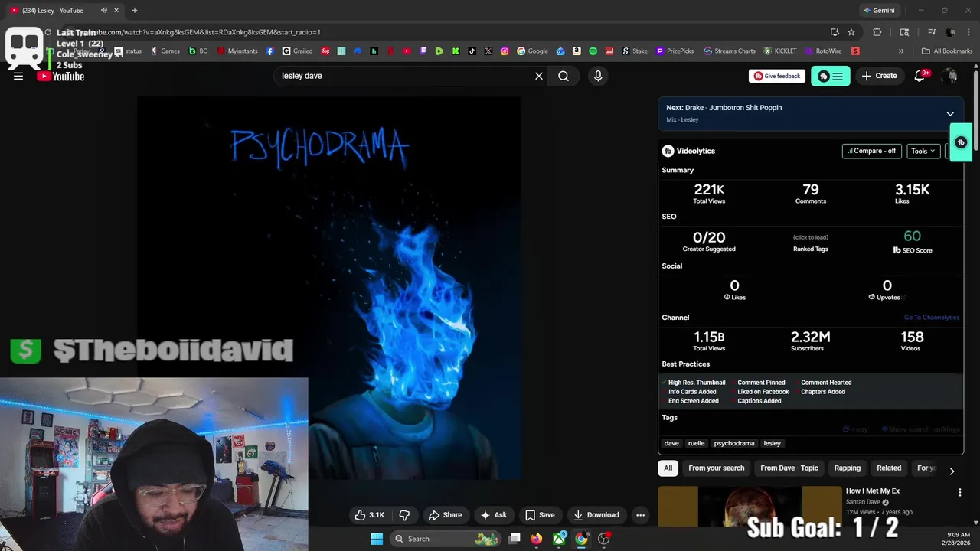Open a new browser tab with plus
This screenshot has width=980, height=551.
pyautogui.click(x=135, y=11)
